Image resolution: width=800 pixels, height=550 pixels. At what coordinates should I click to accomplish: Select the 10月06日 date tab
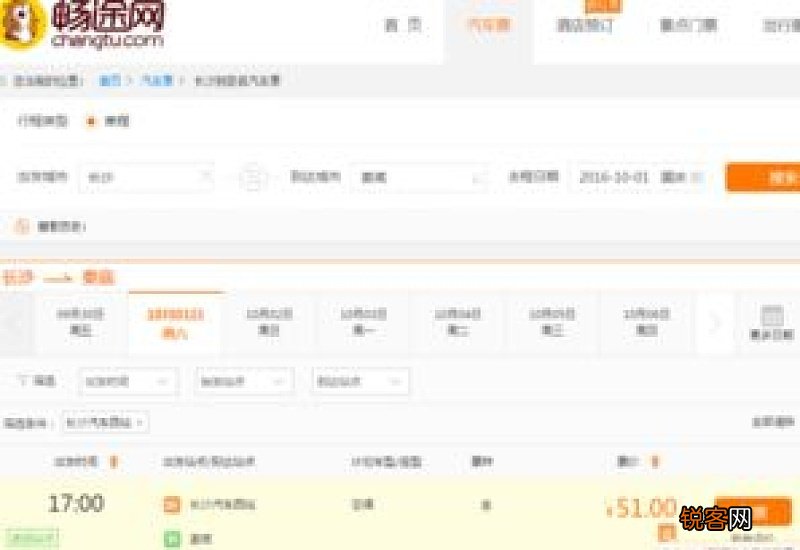(646, 322)
